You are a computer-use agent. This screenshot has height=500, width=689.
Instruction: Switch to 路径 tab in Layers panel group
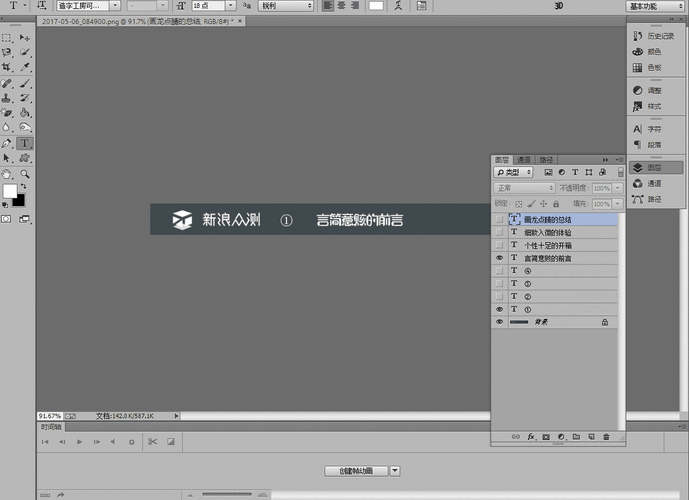click(x=546, y=160)
